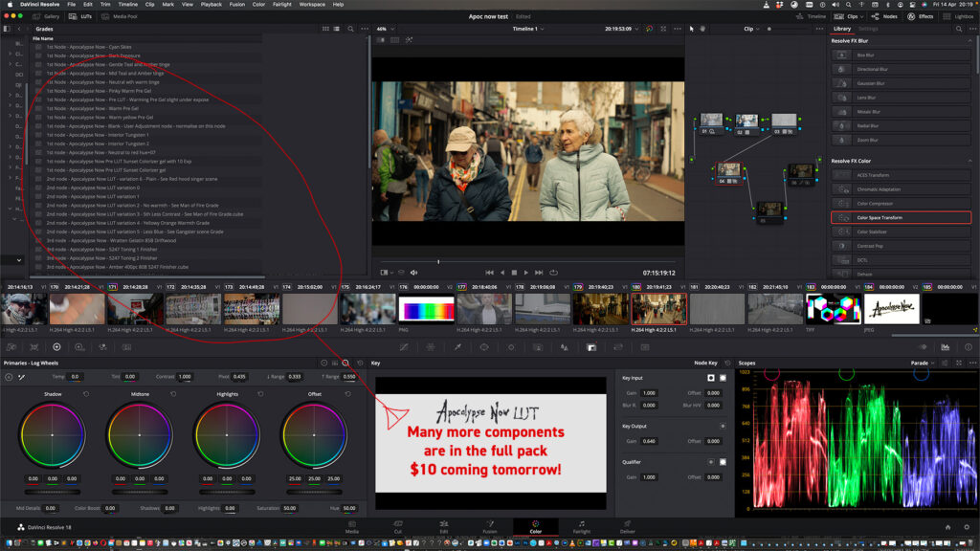Toggle auto balance in Log Wheels
Image resolution: width=980 pixels, height=551 pixels.
pos(9,377)
